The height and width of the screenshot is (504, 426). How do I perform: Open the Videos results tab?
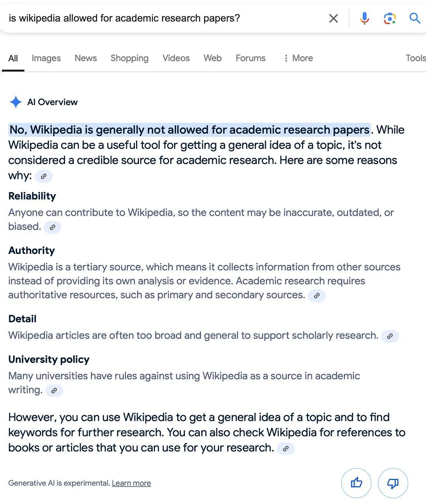(176, 58)
